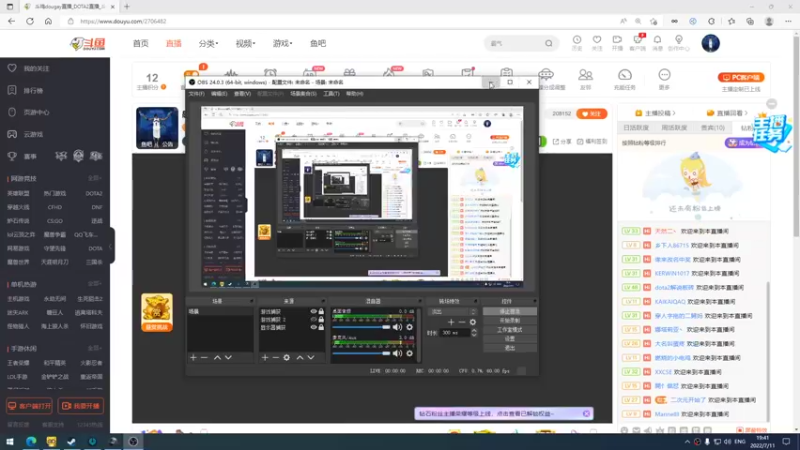Open 编辑(E) menu in OBS
The image size is (800, 450).
pyautogui.click(x=219, y=94)
